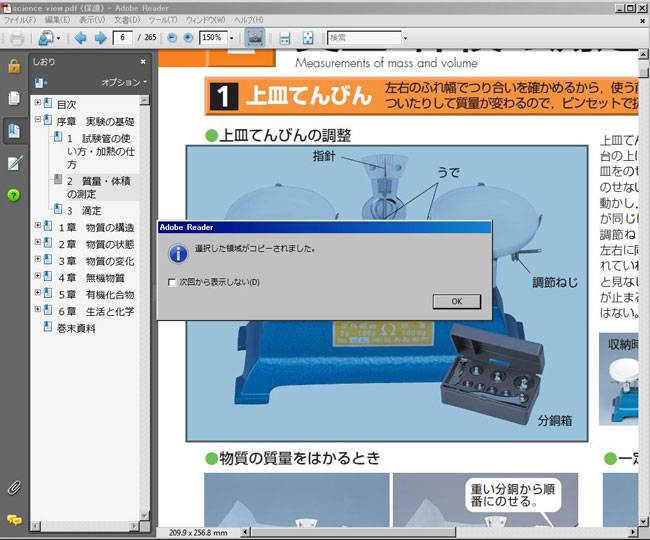Image resolution: width=650 pixels, height=540 pixels.
Task: Select bookmark 目次
Action: 66,104
